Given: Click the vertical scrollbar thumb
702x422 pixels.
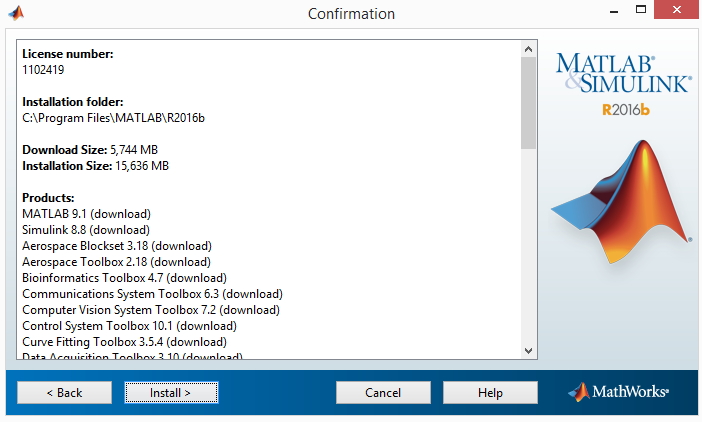Looking at the screenshot, I should pyautogui.click(x=528, y=102).
